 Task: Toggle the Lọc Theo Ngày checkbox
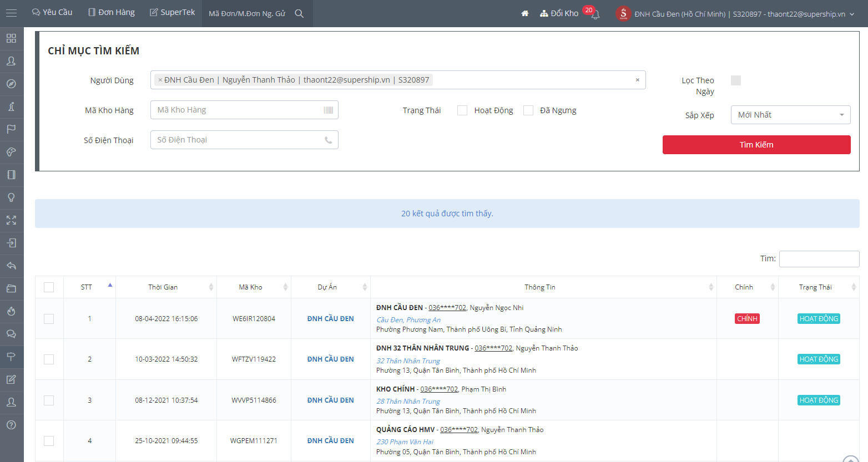coord(736,80)
